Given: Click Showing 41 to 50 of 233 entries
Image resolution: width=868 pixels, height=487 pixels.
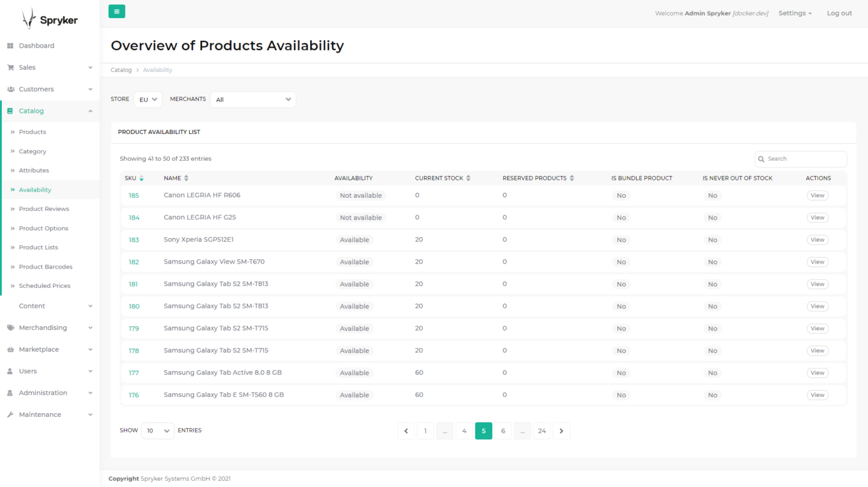Looking at the screenshot, I should [166, 159].
